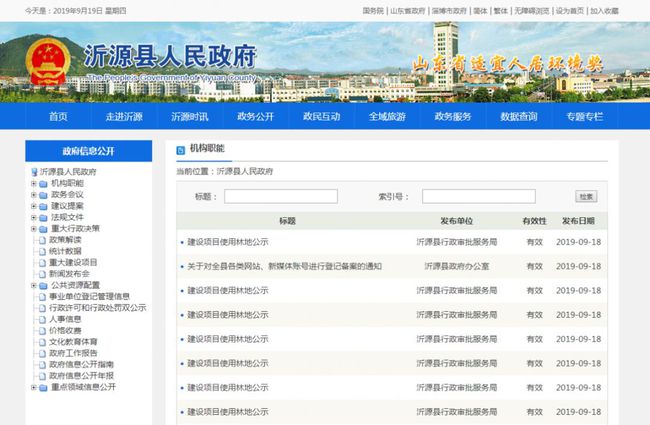Open the 数据查询 navigation tab

tap(519, 117)
